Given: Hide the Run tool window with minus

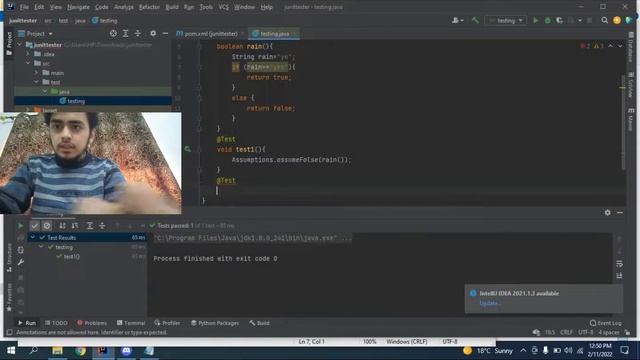Looking at the screenshot, I should [620, 213].
